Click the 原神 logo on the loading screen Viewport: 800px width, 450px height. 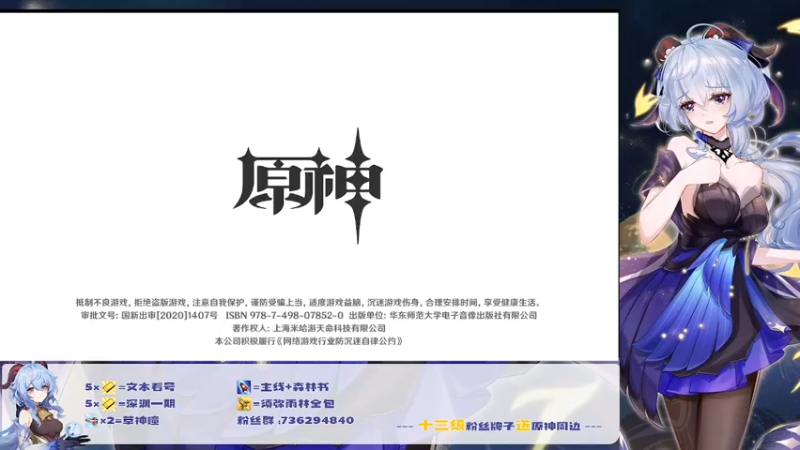click(308, 185)
